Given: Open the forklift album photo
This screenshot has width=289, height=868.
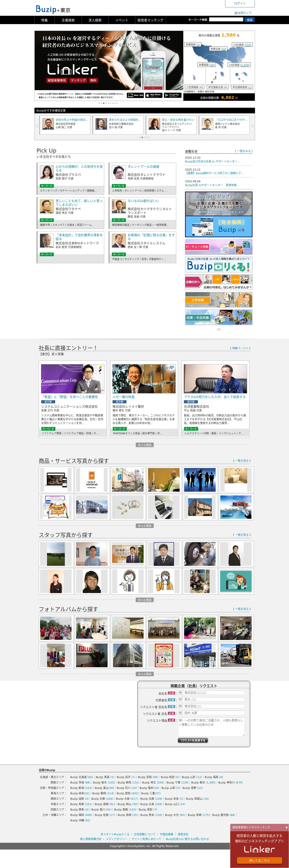Looking at the screenshot, I should pos(236,655).
